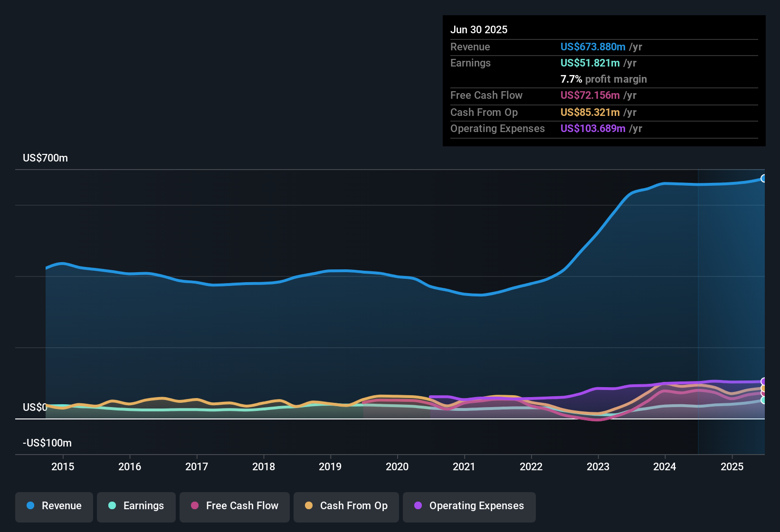This screenshot has width=780, height=532.
Task: Click the 2018 label on the x-axis
Action: 264,466
